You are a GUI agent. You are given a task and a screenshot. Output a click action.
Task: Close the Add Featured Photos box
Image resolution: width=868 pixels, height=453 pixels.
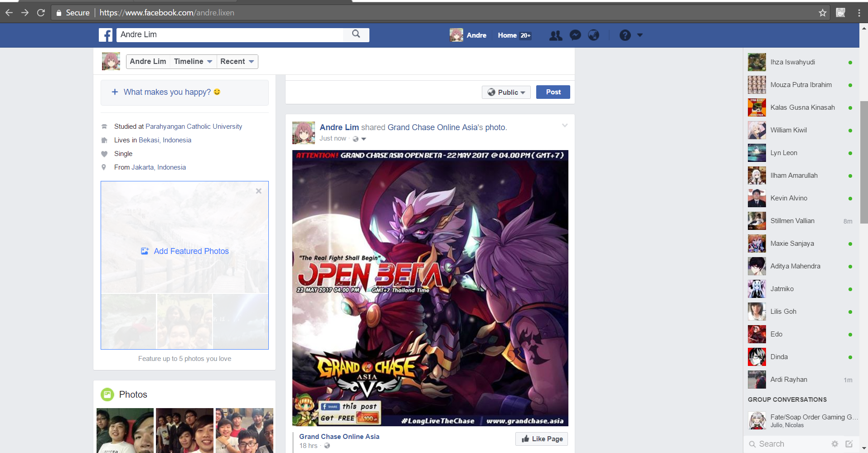point(258,191)
